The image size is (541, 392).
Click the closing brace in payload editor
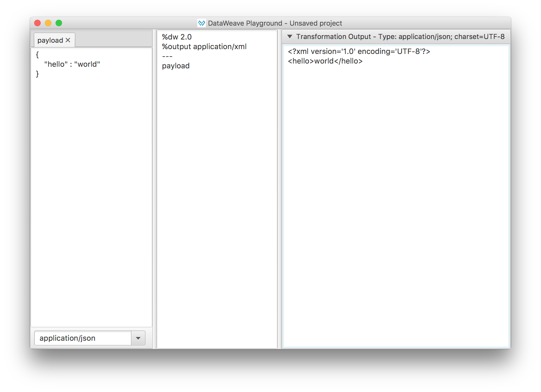(x=37, y=74)
